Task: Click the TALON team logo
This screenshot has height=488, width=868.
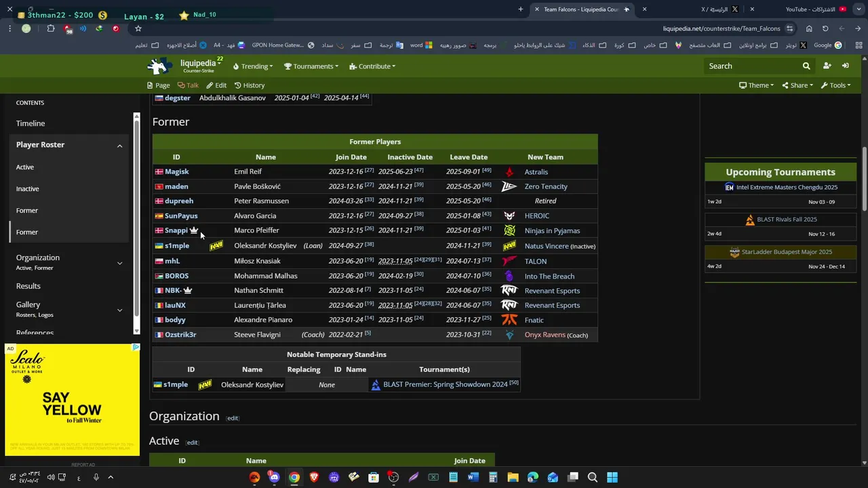Action: tap(509, 261)
